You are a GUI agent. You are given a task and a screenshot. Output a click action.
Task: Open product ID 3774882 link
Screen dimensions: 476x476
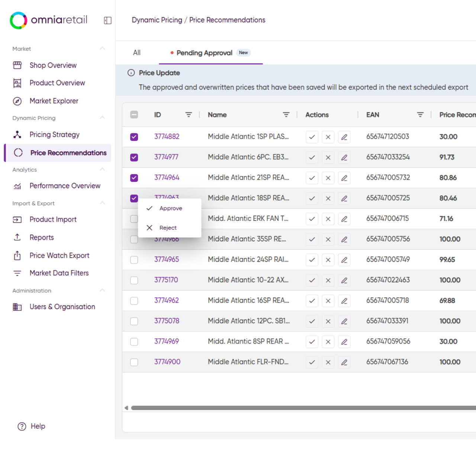[x=167, y=136]
